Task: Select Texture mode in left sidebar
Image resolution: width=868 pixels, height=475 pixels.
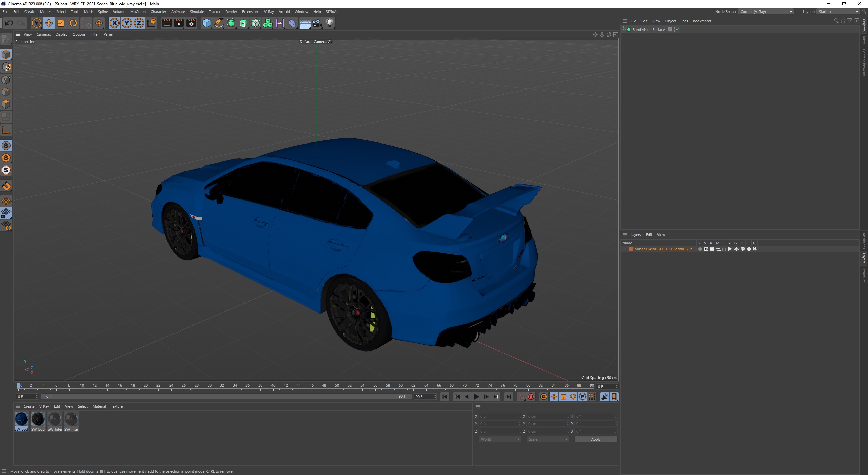Action: click(6, 67)
